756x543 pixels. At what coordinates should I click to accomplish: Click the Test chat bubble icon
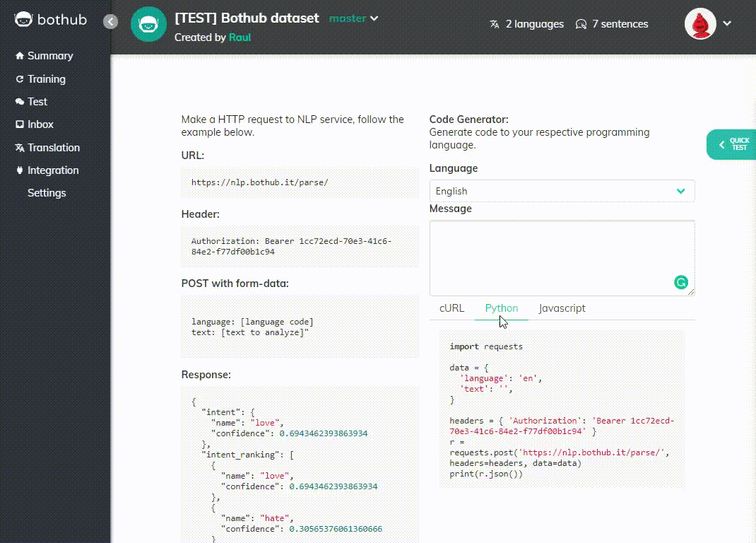[x=20, y=102]
